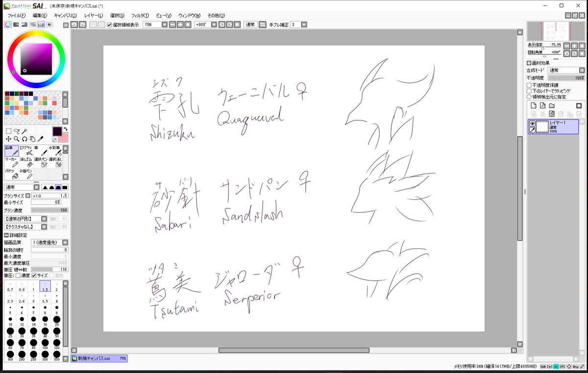Image resolution: width=588 pixels, height=373 pixels.
Task: Select brush size 1.5 preset
Action: click(x=45, y=286)
